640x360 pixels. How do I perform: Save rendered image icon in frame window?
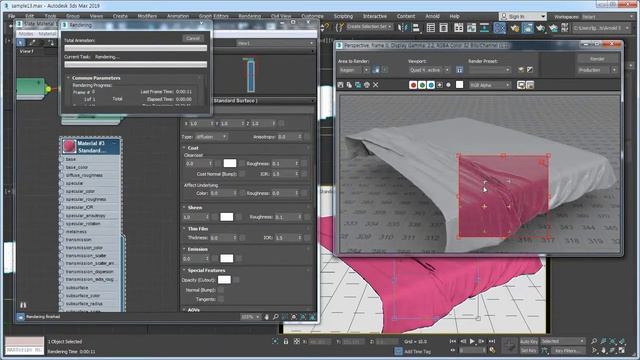[340, 85]
